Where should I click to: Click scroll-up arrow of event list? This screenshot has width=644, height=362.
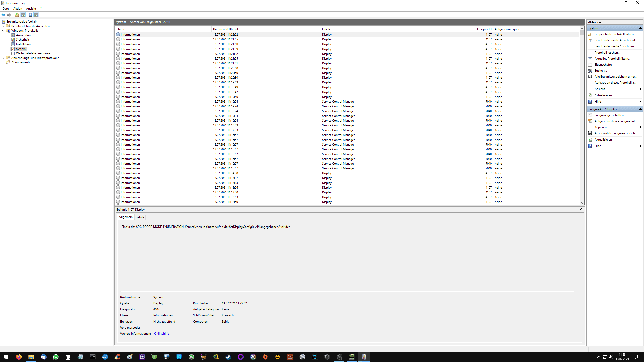pyautogui.click(x=582, y=28)
